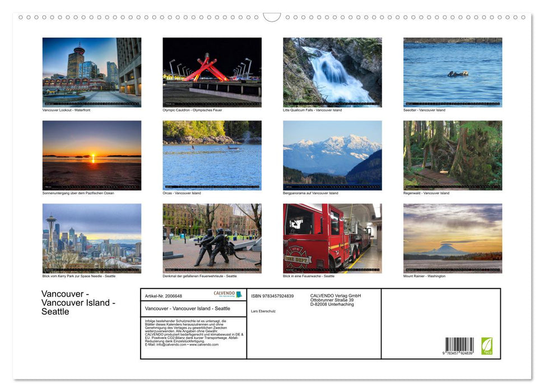Select the Little Qualicum Falls waterfall image
Viewport: 544px width, 392px height.
click(332, 72)
